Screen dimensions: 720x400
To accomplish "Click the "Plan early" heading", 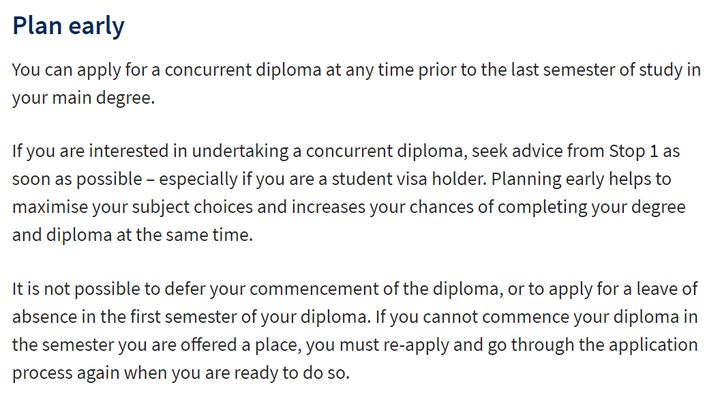I will coord(68,26).
